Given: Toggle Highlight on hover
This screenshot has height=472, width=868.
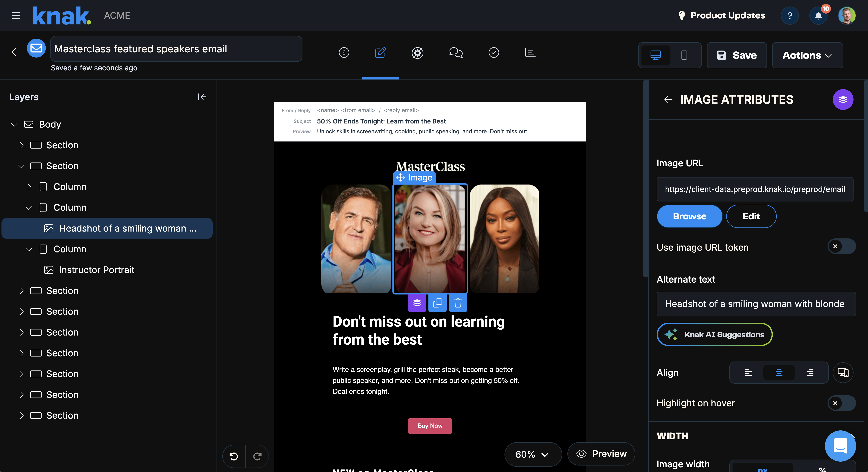Looking at the screenshot, I should click(x=841, y=403).
